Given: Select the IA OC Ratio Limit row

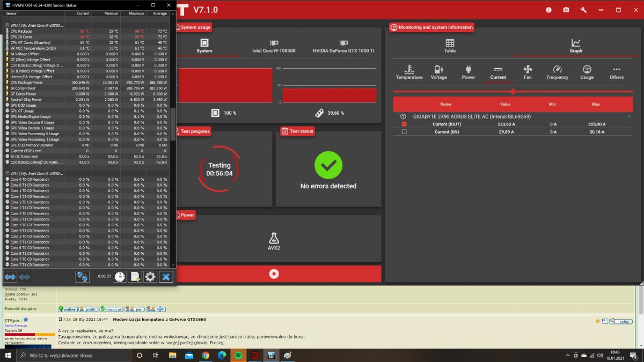Looking at the screenshot, I should tap(87, 156).
